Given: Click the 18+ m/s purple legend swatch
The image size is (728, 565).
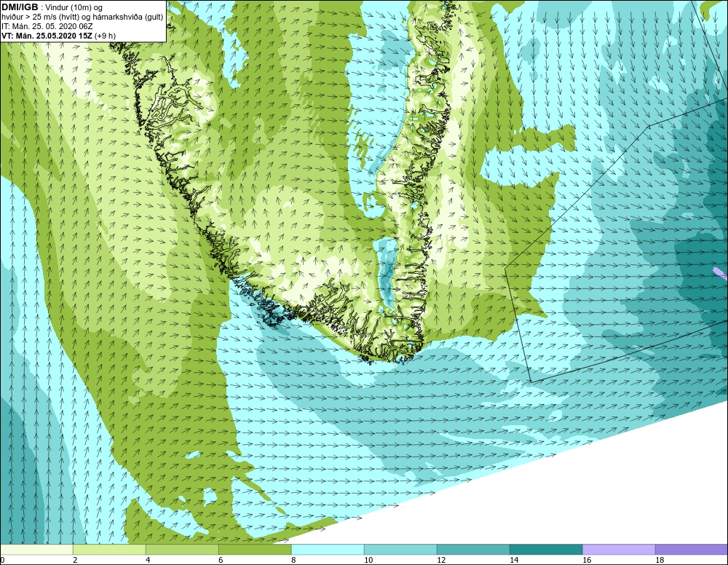Looking at the screenshot, I should (x=692, y=550).
